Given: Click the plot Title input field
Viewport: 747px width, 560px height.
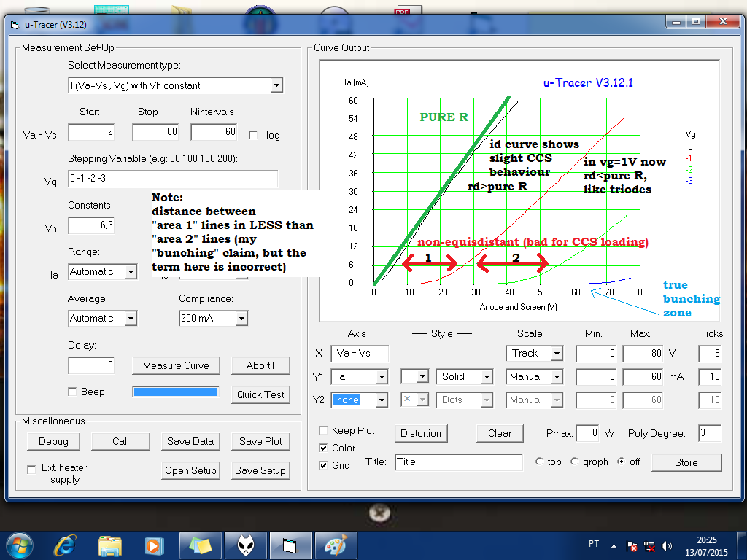Looking at the screenshot, I should click(x=459, y=462).
